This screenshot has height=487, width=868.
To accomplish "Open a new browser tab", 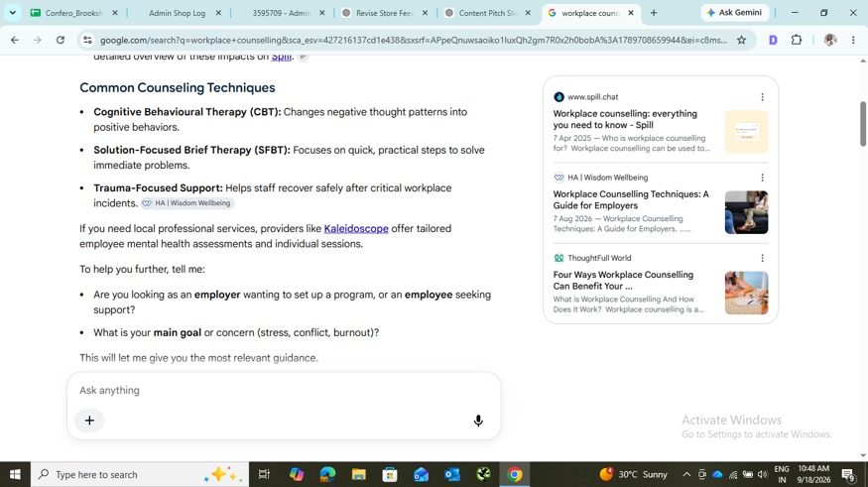I will (x=654, y=12).
